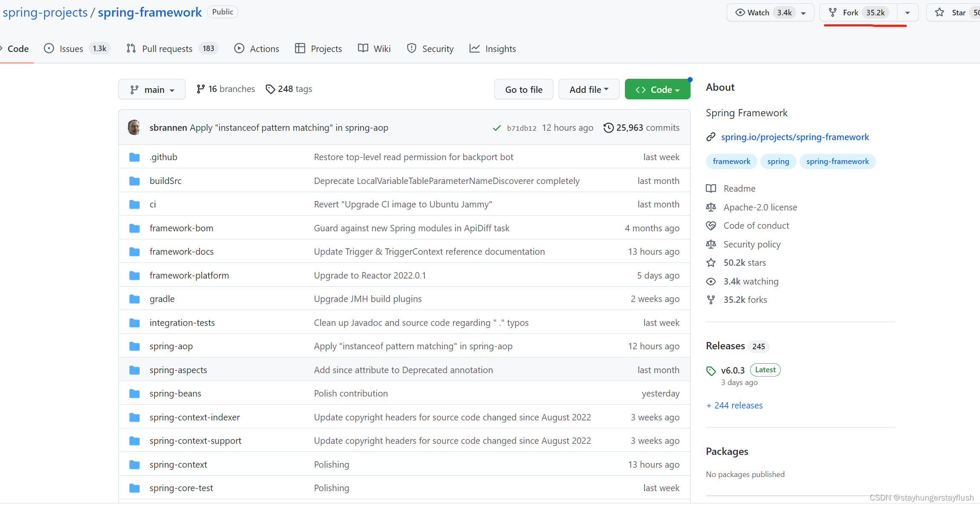Open commit 'Upgrade to Reactor 2022.0.1'
The width and height of the screenshot is (980, 506).
tap(370, 276)
